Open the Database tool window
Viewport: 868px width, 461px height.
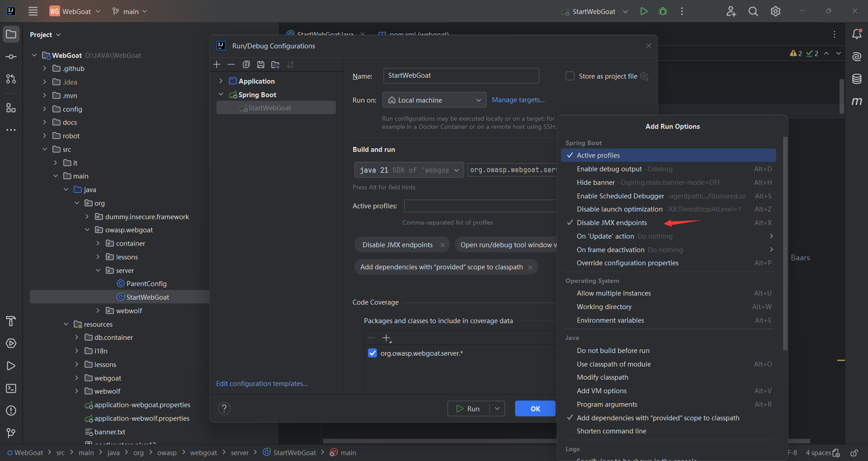tap(857, 79)
